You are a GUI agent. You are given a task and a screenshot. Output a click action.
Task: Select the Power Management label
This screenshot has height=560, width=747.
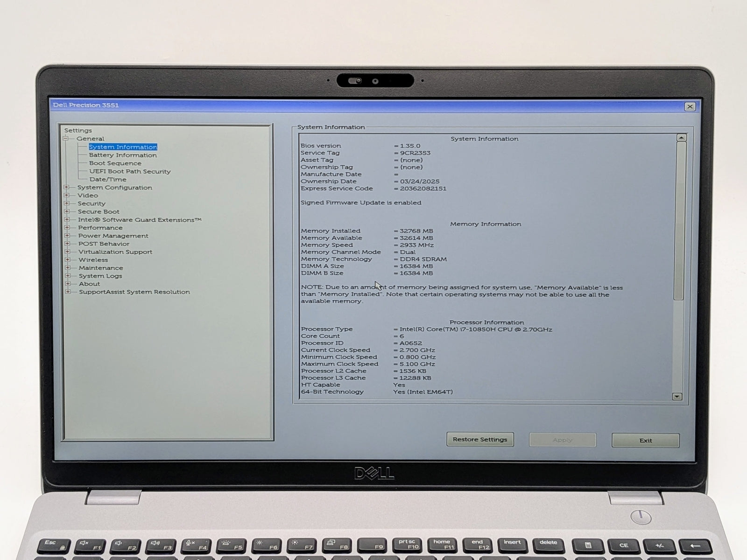click(113, 236)
